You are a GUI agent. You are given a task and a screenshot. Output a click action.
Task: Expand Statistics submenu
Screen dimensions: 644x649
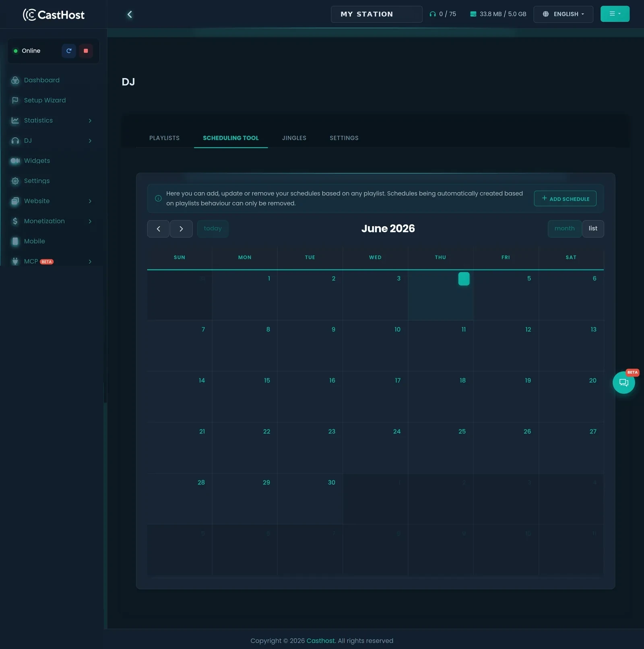[x=90, y=120]
